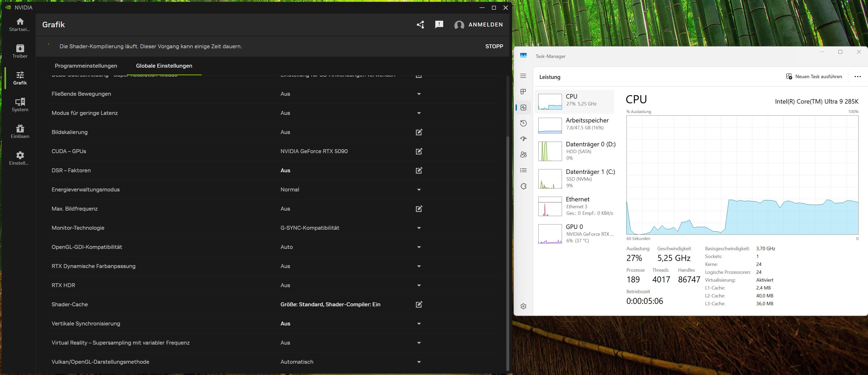Open Task Manager settings gear icon

pos(523,306)
